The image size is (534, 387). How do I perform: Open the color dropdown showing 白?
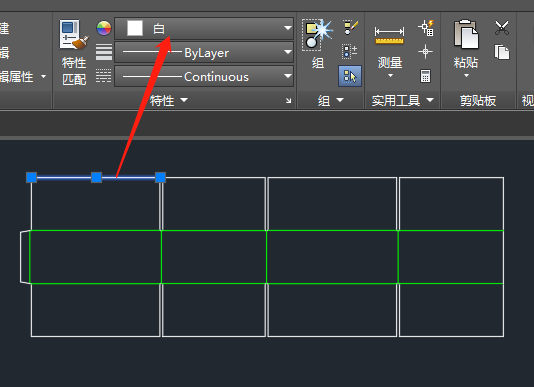click(x=204, y=29)
